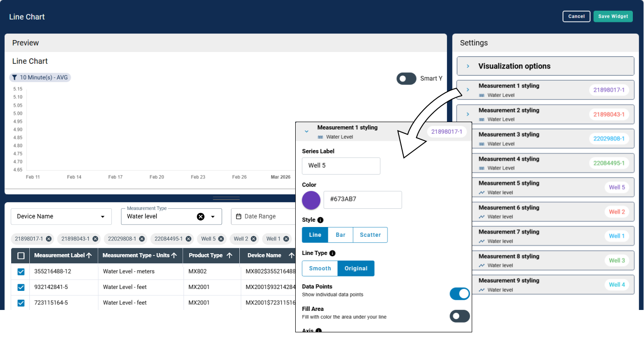Expand Visualization options section
Image resolution: width=644 pixels, height=337 pixels.
click(468, 66)
